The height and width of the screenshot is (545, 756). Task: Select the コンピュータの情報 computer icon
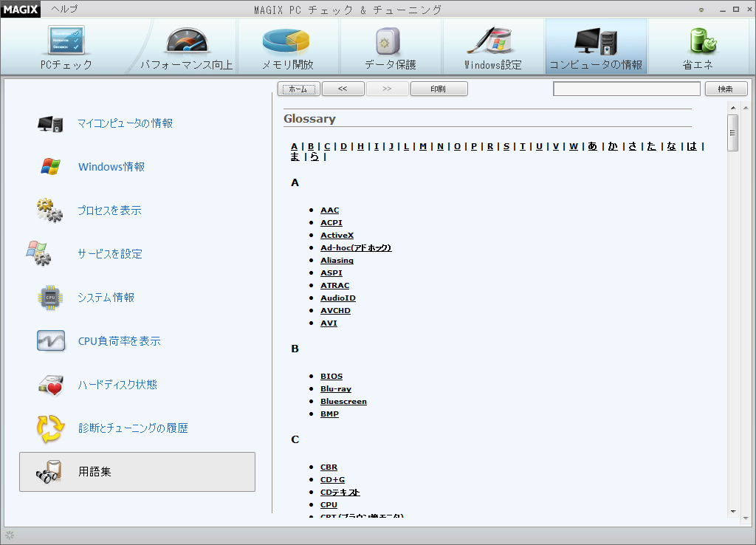(x=596, y=41)
